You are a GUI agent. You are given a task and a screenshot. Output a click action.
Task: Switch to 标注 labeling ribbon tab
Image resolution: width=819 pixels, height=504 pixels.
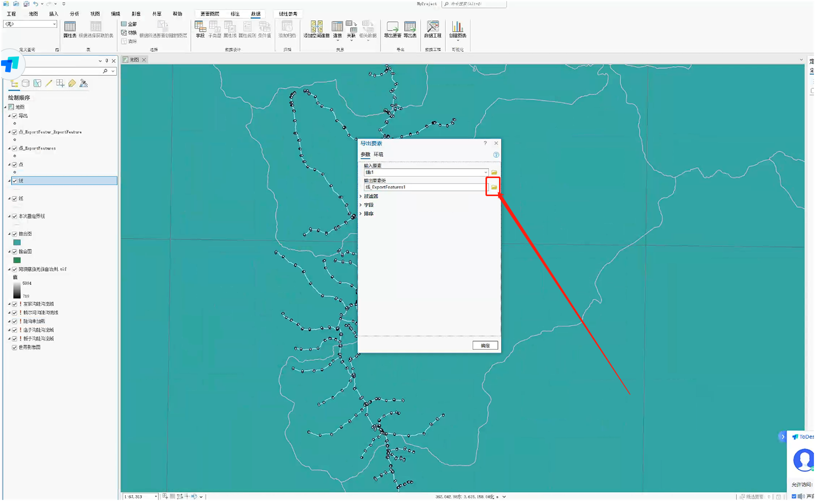(235, 14)
